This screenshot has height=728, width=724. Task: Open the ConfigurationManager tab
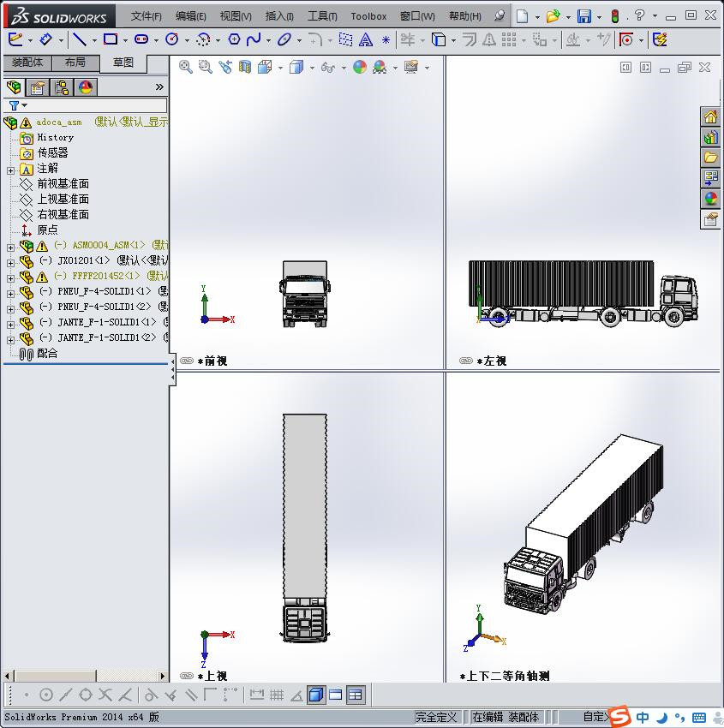[62, 87]
